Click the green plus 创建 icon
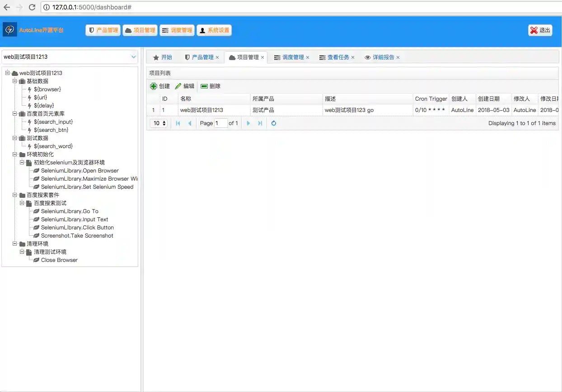 [154, 86]
